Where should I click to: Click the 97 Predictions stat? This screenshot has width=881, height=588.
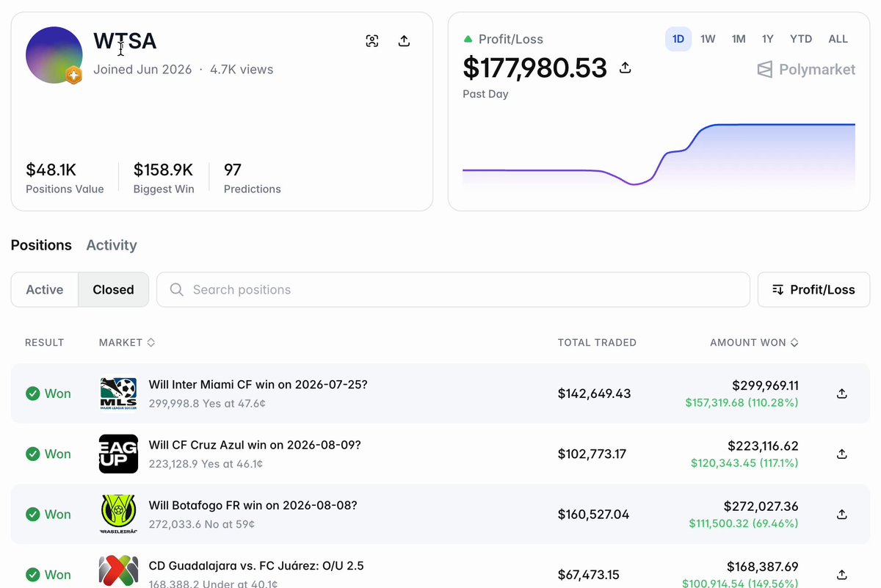tap(253, 178)
